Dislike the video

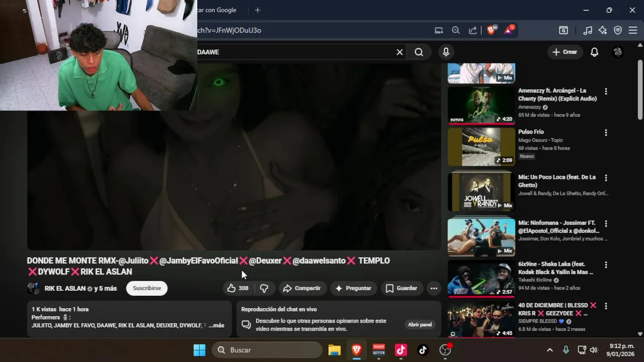(264, 288)
